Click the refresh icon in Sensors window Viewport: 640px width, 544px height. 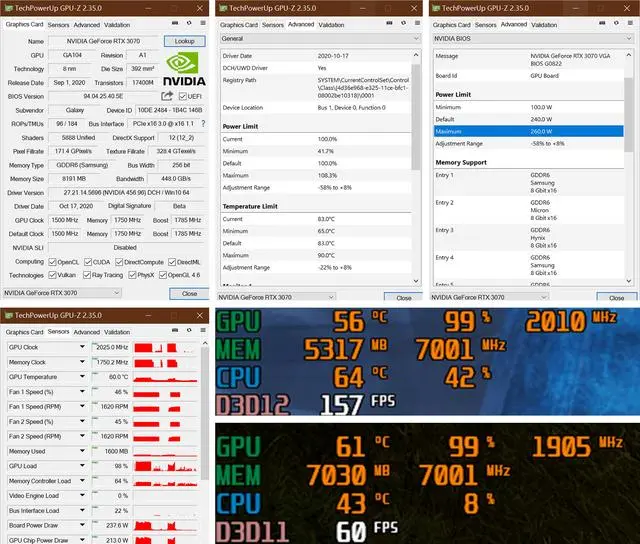pos(189,330)
